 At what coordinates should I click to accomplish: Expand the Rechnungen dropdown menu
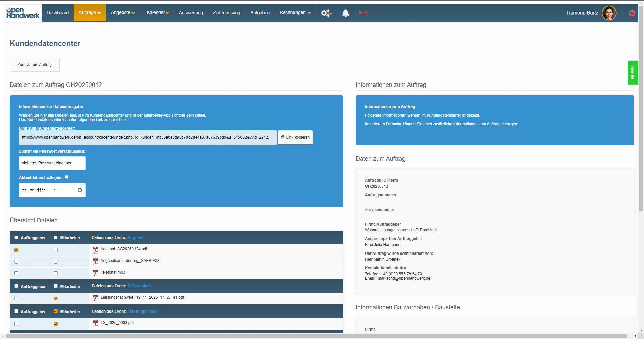(295, 13)
